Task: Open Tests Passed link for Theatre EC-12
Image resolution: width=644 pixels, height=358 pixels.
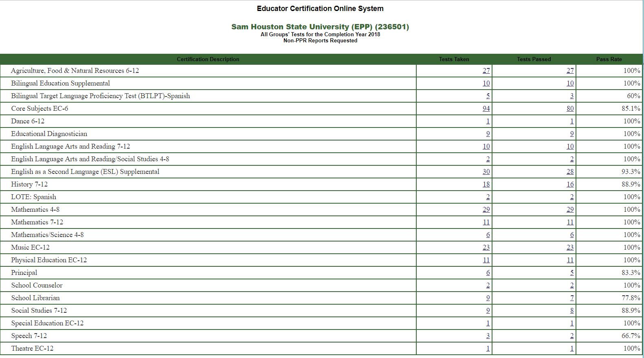Action: point(571,348)
